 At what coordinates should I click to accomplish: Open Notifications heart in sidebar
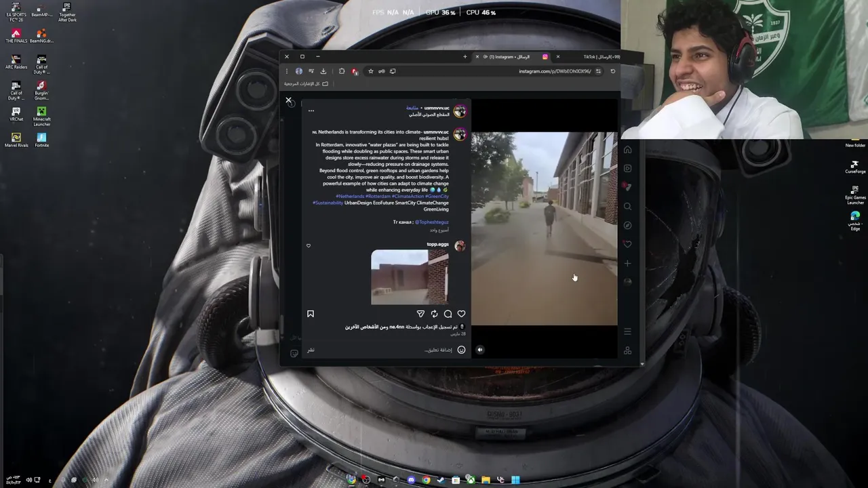627,244
